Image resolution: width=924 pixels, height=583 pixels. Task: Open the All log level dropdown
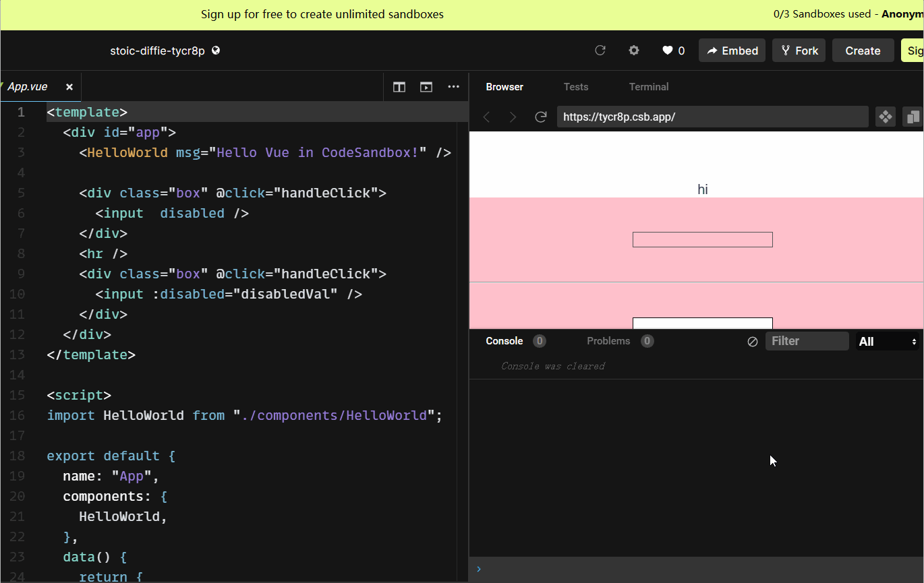(888, 342)
